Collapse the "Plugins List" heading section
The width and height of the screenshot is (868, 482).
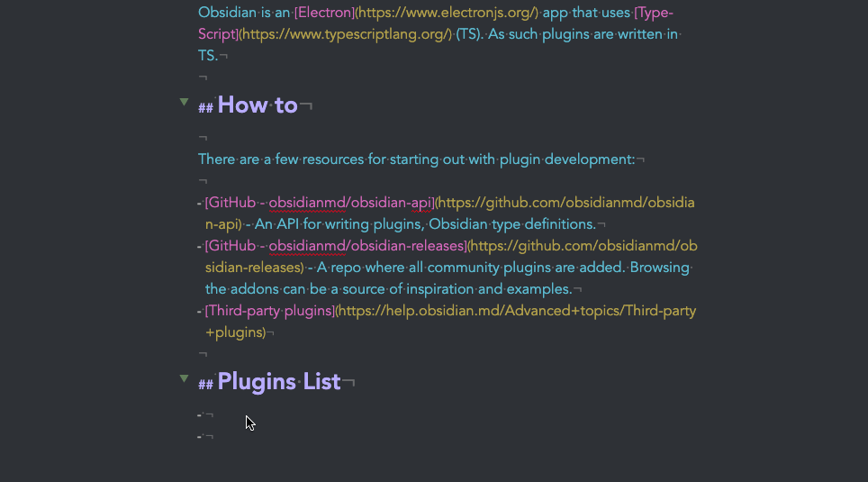pyautogui.click(x=184, y=378)
